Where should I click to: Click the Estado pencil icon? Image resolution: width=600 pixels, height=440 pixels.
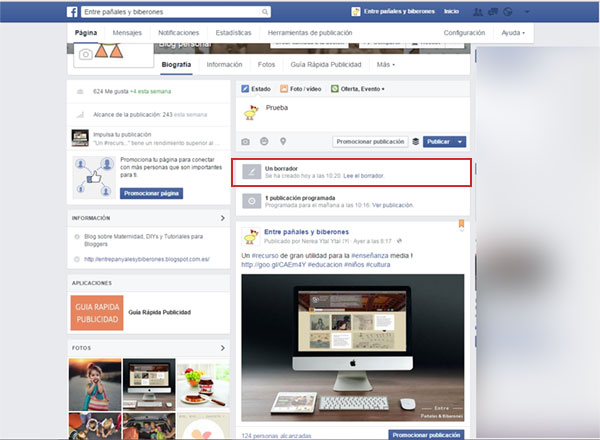tap(245, 89)
